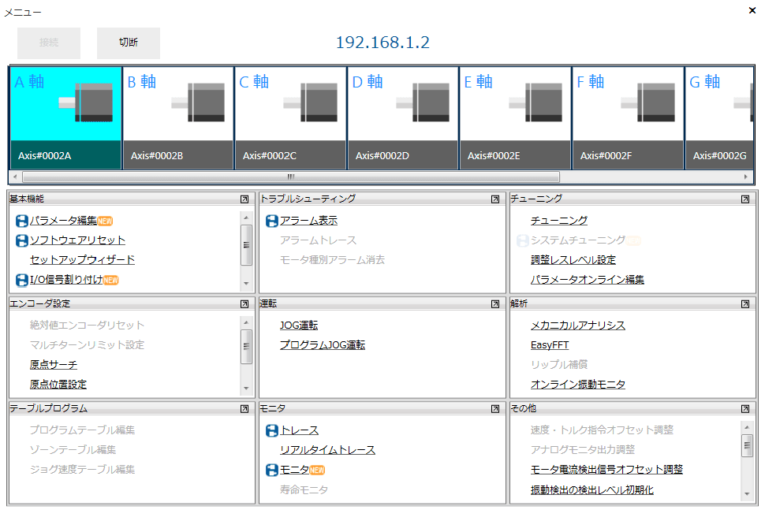The height and width of the screenshot is (532, 765).
Task: Start 原点サーチ in エンコーダ設定
Action: tap(51, 364)
